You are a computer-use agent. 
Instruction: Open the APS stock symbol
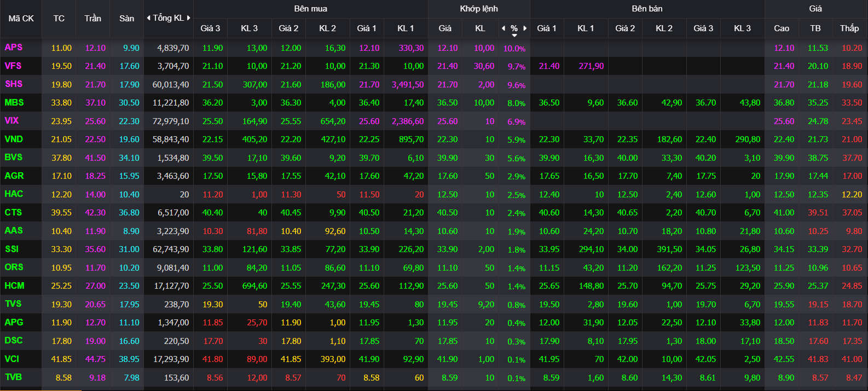pyautogui.click(x=14, y=48)
